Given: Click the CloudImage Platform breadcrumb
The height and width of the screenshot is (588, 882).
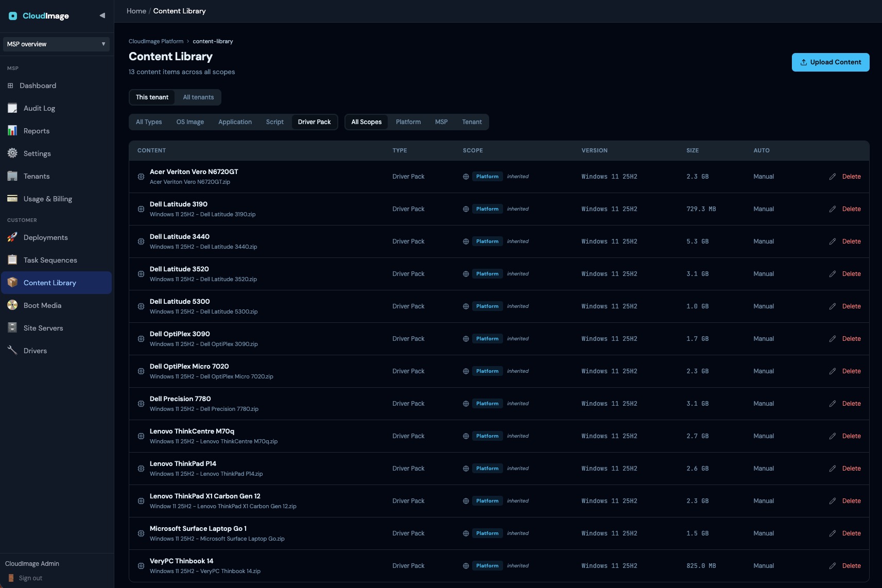Looking at the screenshot, I should coord(156,41).
